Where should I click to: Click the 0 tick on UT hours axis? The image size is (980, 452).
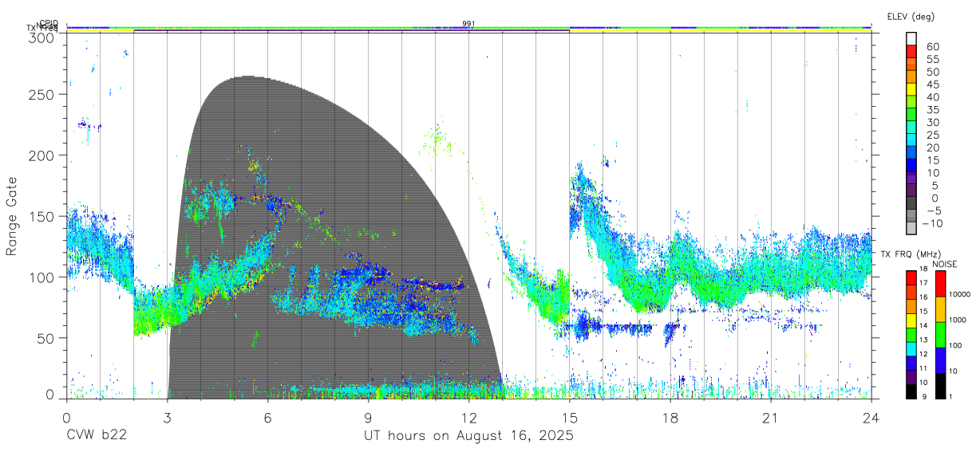click(x=66, y=417)
